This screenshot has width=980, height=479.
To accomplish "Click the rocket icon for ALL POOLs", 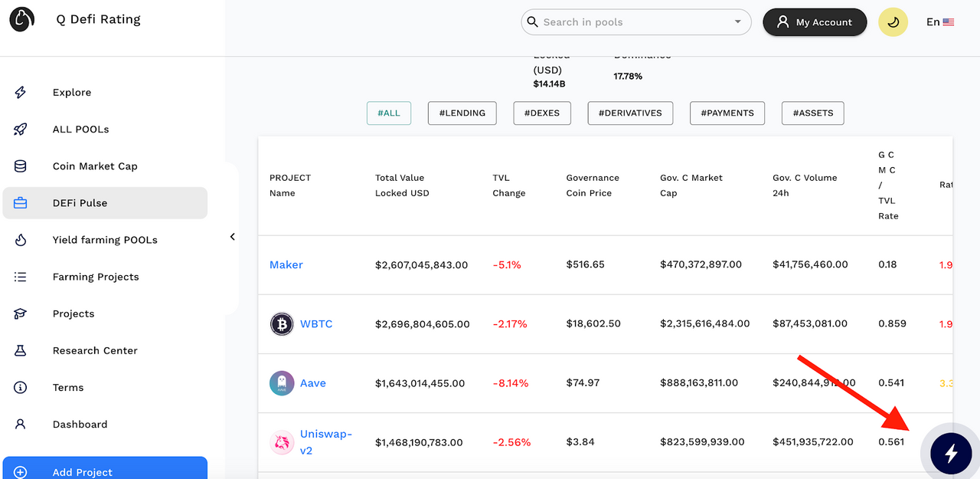I will [21, 130].
